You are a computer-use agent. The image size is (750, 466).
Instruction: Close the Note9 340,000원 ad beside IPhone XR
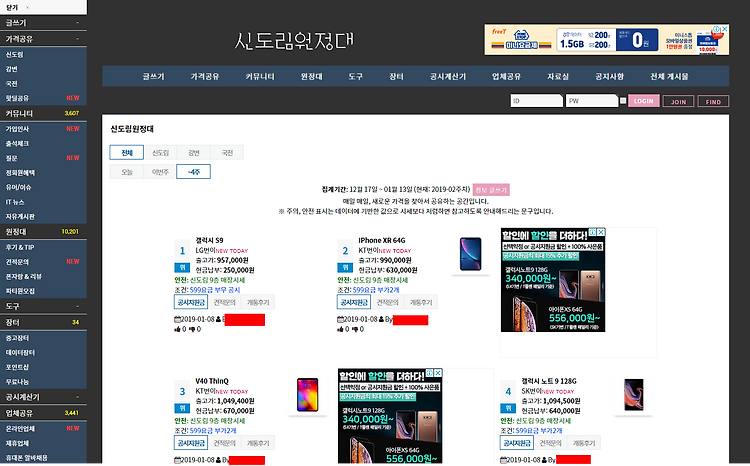601,232
